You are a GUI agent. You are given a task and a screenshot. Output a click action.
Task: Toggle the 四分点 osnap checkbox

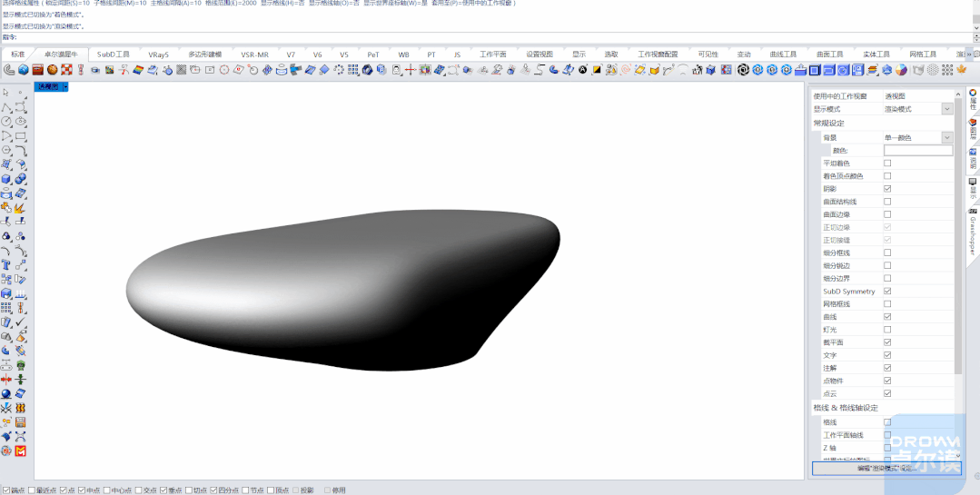[213, 490]
